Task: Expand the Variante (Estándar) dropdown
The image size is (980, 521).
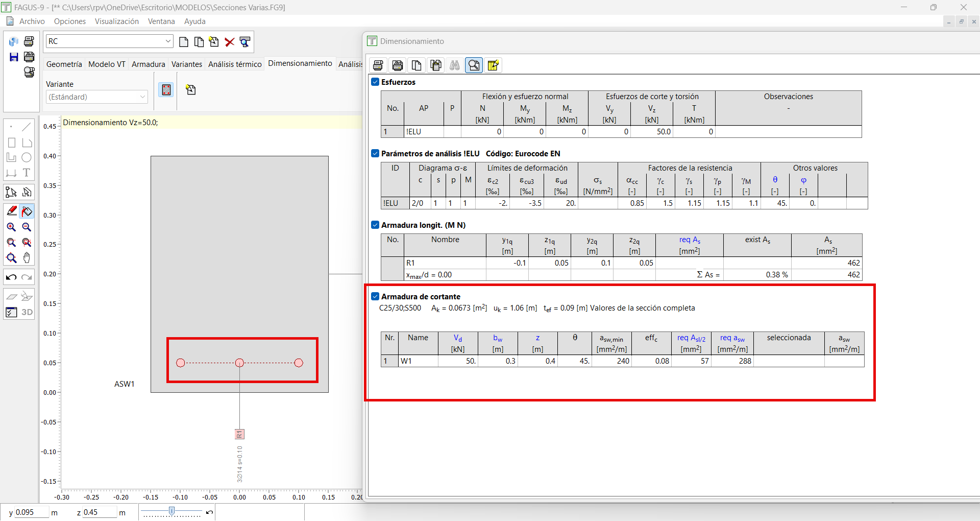Action: point(96,97)
